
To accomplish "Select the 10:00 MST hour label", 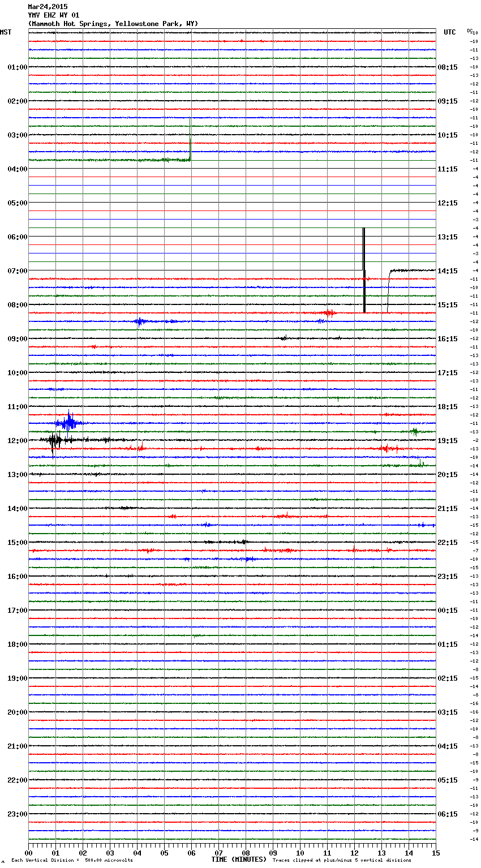I will coord(18,373).
